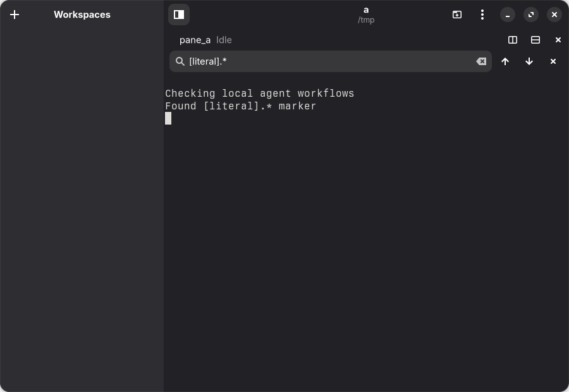569x392 pixels.
Task: Click the search magnifier icon
Action: (x=180, y=61)
